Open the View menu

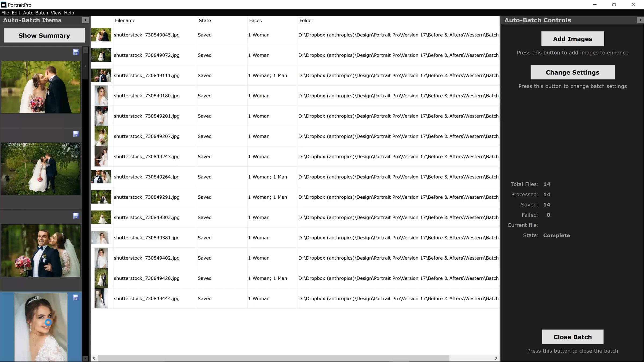56,13
